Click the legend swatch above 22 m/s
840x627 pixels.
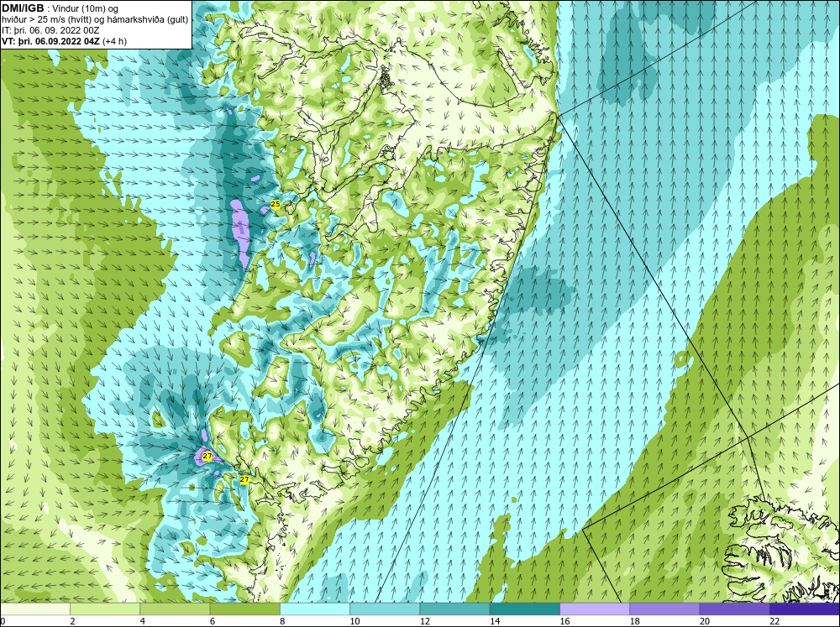pyautogui.click(x=805, y=609)
